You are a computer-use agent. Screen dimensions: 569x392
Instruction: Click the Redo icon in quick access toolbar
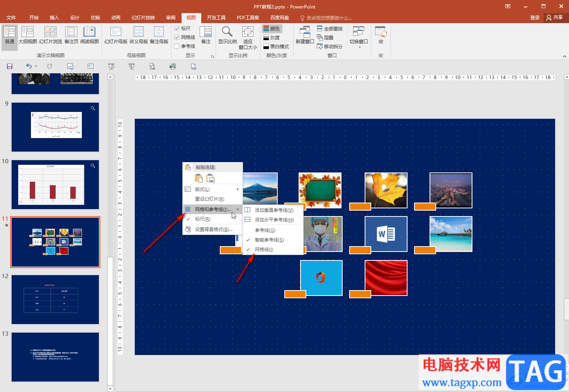pyautogui.click(x=50, y=66)
